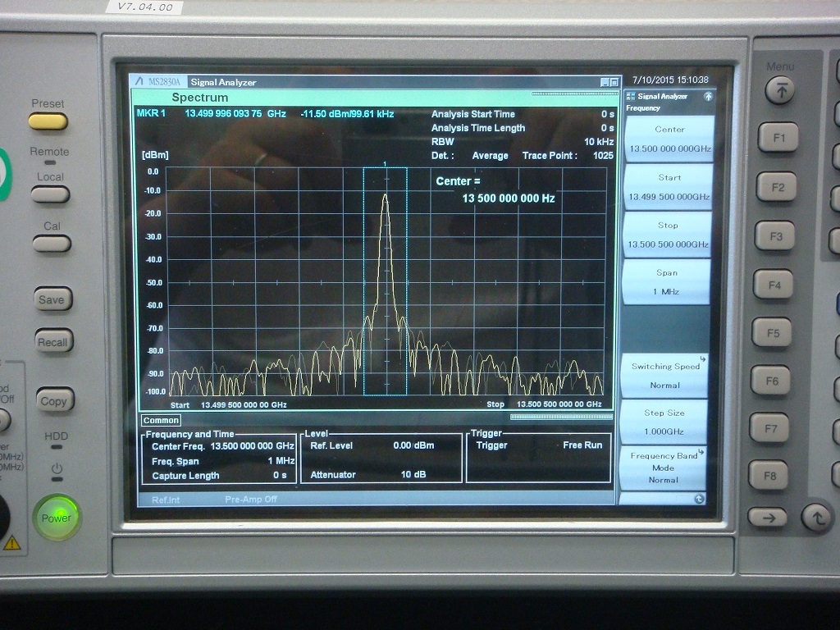Click the Attenuator 10 dB field
840x630 pixels.
pyautogui.click(x=368, y=475)
